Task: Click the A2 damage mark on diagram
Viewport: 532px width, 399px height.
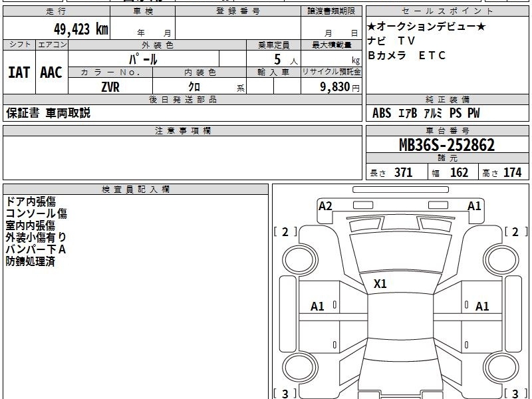Action: tap(325, 206)
